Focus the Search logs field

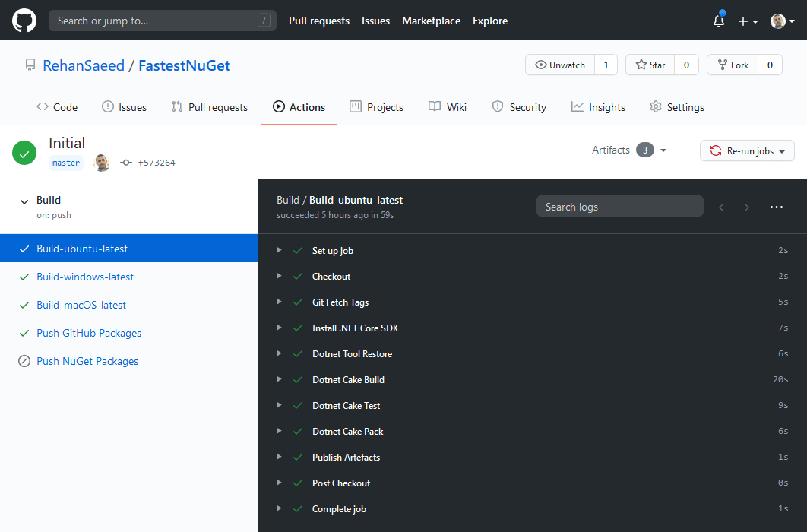pos(619,206)
